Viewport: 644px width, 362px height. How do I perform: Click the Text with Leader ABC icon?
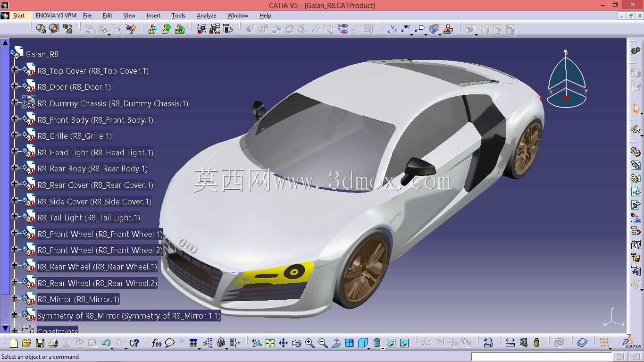[406, 29]
